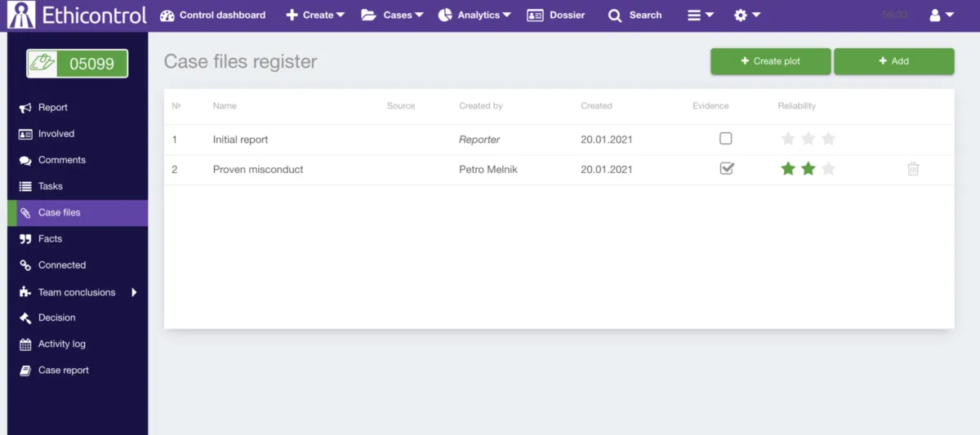980x435 pixels.
Task: Click the Involved card icon
Action: click(x=24, y=134)
